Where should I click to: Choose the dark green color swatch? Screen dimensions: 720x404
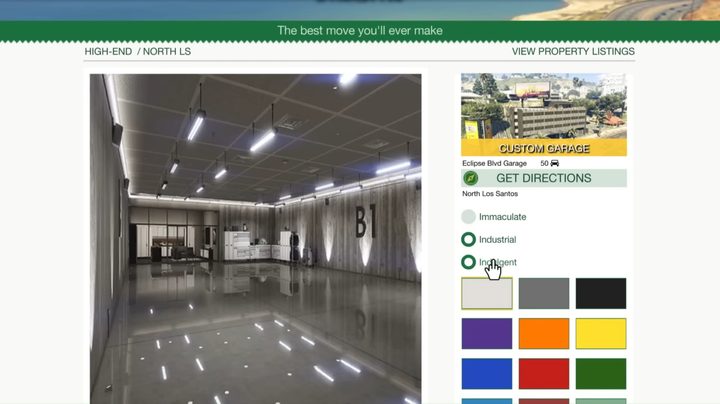pyautogui.click(x=601, y=374)
